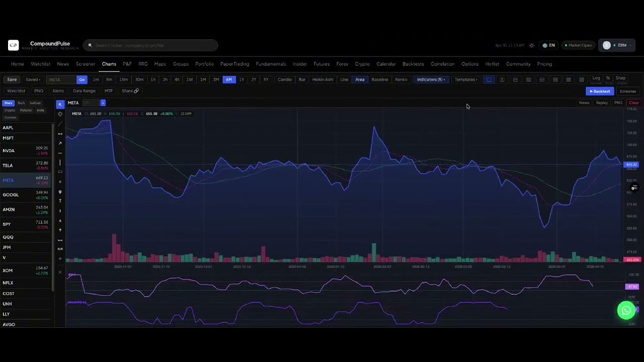Toggle Log scale on chart
The image size is (644, 362).
click(x=596, y=78)
